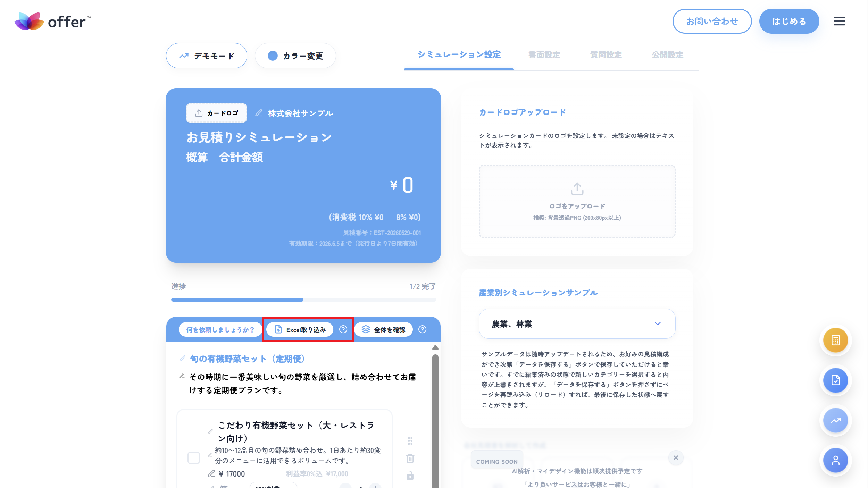The image size is (868, 488).
Task: Click the chevron of the industry sample selector
Action: coord(658,323)
